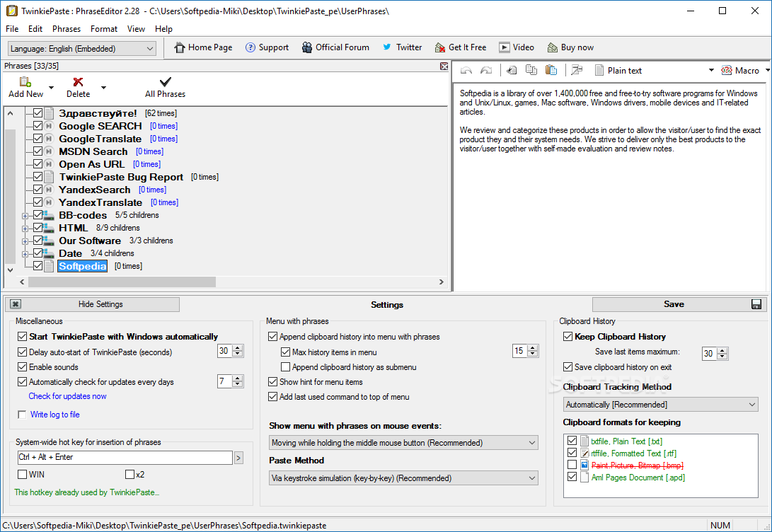This screenshot has height=532, width=772.
Task: Click the Delete phrase red X
Action: [78, 81]
